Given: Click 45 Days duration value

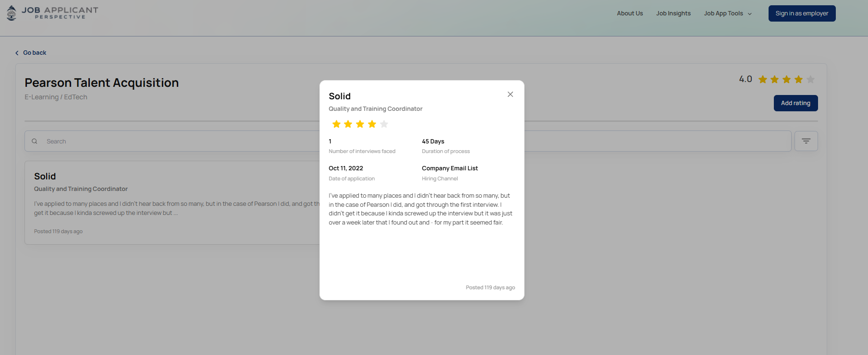Looking at the screenshot, I should click(433, 142).
